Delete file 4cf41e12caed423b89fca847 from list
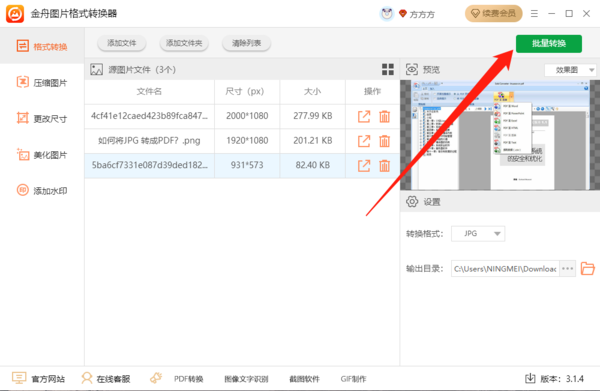This screenshot has height=391, width=600. click(x=385, y=116)
